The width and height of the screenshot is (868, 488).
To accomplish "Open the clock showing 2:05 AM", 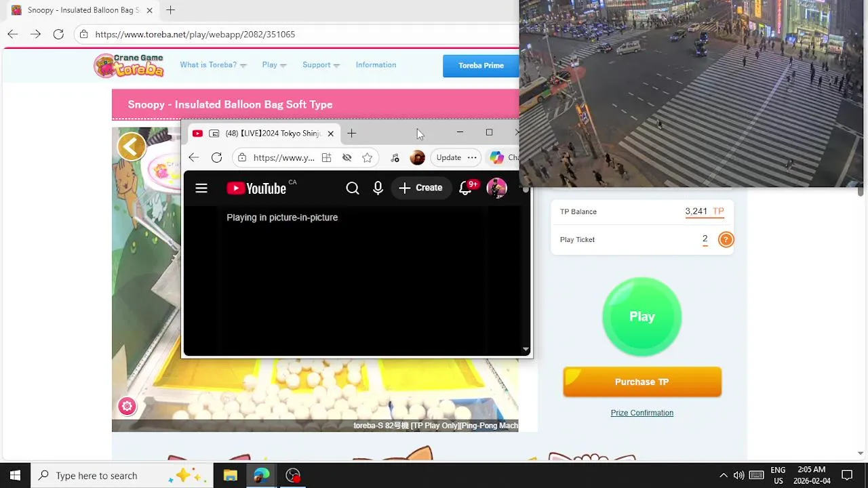I will click(812, 475).
